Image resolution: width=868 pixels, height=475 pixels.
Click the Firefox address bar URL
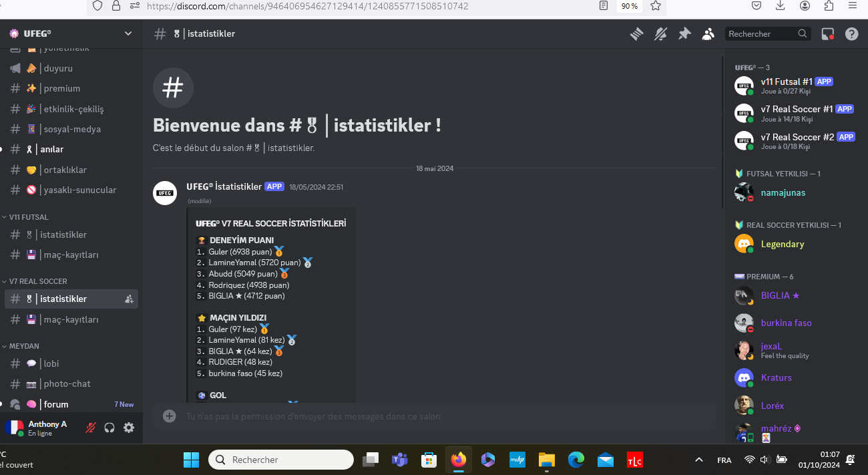click(307, 6)
